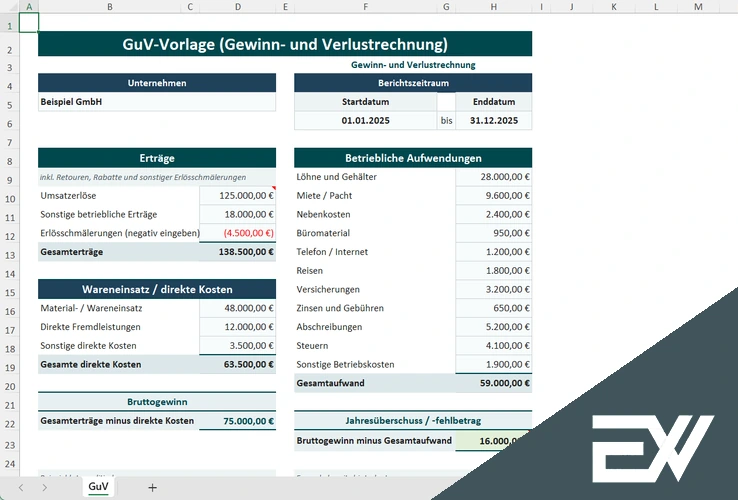
Task: Select the red (4.500,00 €) value
Action: click(238, 233)
